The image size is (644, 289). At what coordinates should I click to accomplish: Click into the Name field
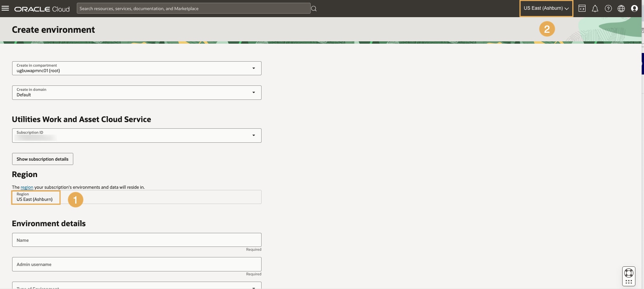[137, 240]
